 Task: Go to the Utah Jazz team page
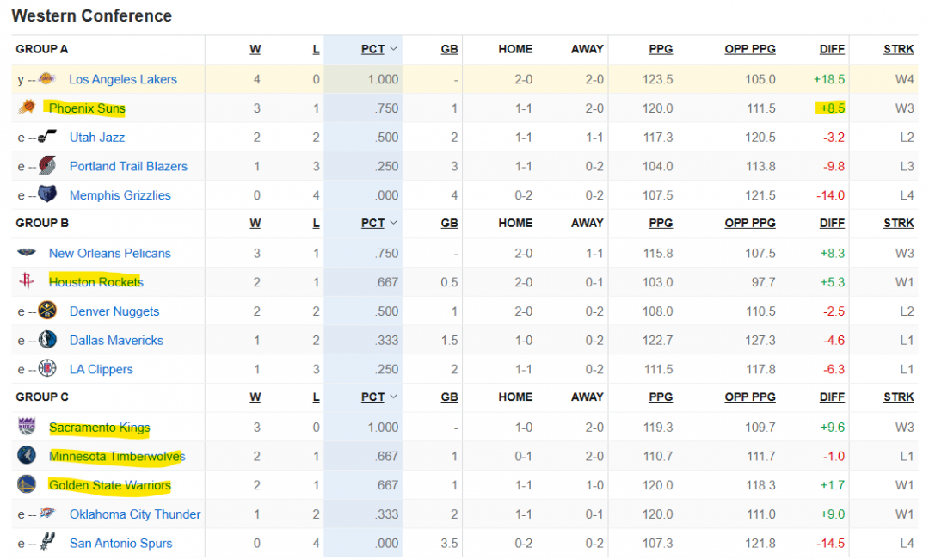point(97,138)
